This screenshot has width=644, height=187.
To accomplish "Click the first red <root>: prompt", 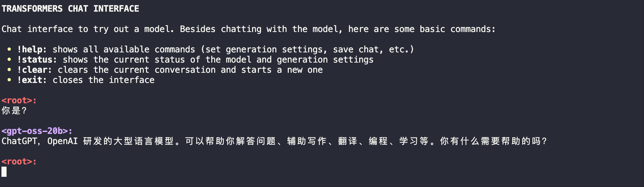I will pos(19,100).
